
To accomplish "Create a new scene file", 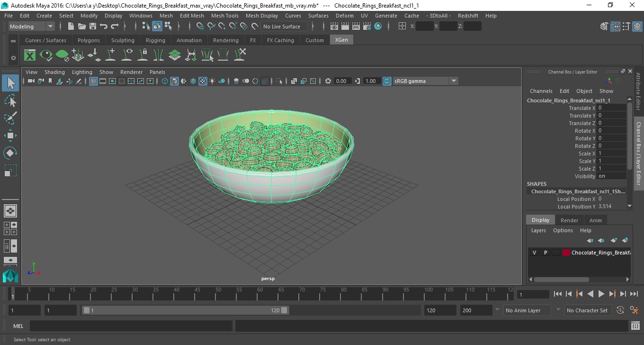I will (x=71, y=27).
